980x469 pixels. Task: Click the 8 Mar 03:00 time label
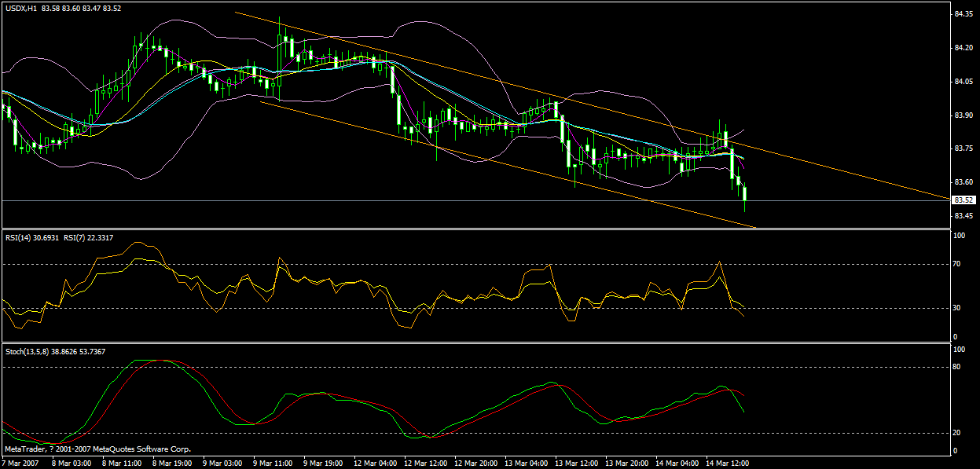tap(72, 464)
